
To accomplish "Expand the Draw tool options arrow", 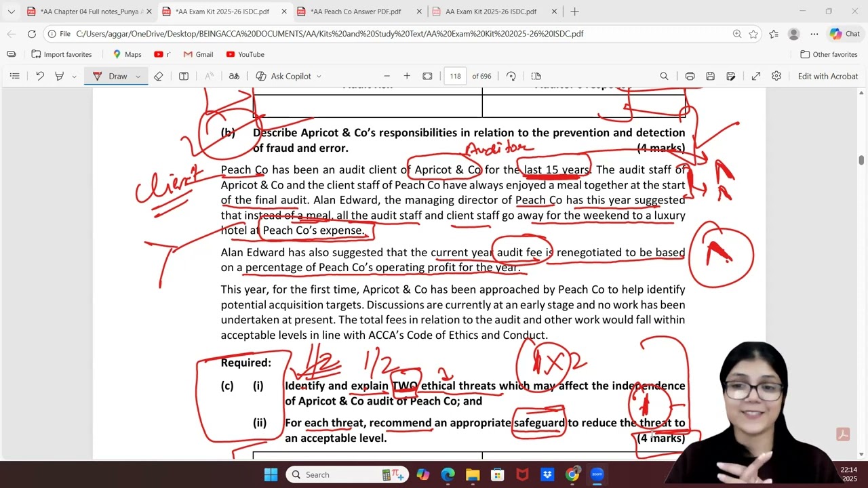I will [138, 76].
